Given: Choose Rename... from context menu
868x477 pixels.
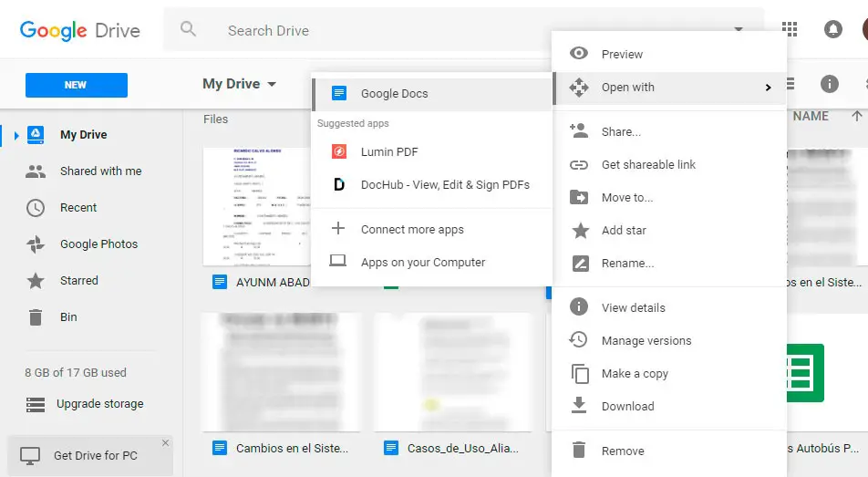Looking at the screenshot, I should [x=668, y=264].
